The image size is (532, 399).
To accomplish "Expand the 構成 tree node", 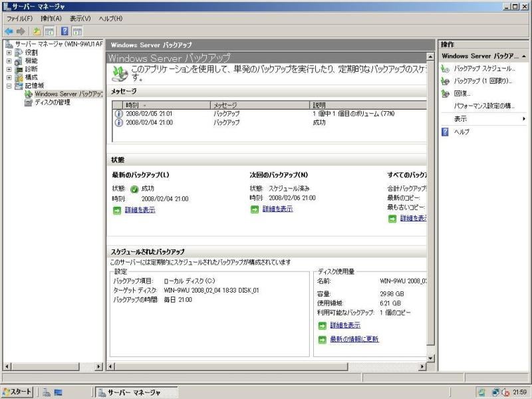I will click(x=9, y=77).
